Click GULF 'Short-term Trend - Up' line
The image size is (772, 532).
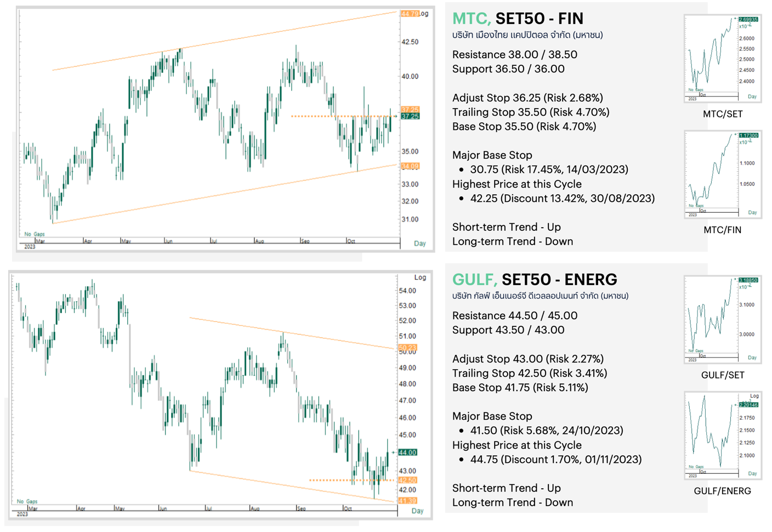pos(507,488)
